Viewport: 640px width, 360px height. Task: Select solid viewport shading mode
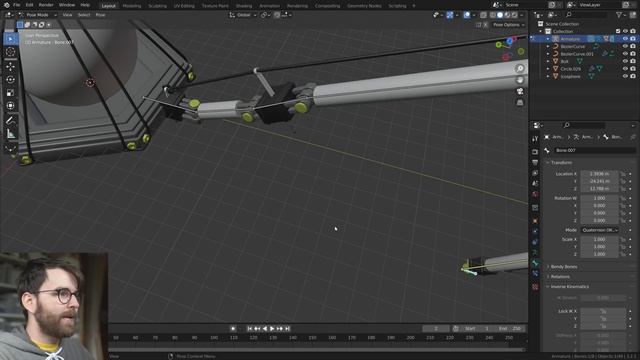click(x=500, y=15)
